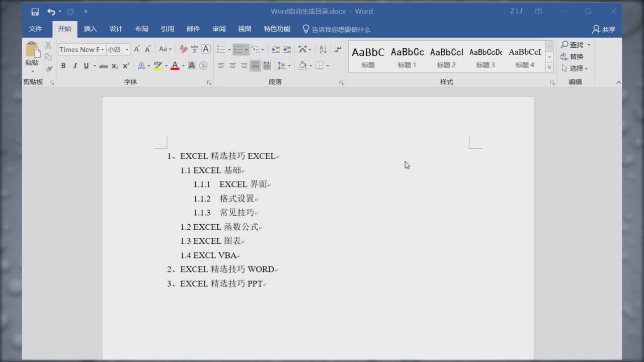Click the text highlight color button
This screenshot has width=644, height=362.
click(158, 66)
